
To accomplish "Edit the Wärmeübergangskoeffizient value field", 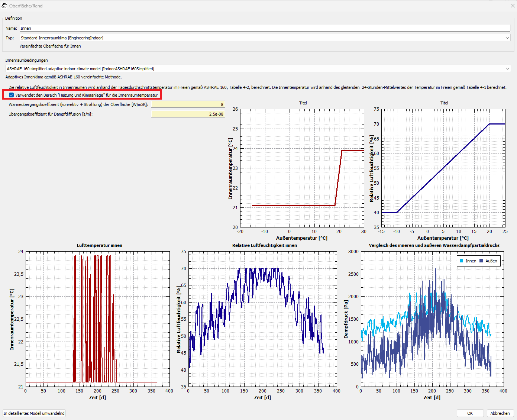I will click(188, 104).
